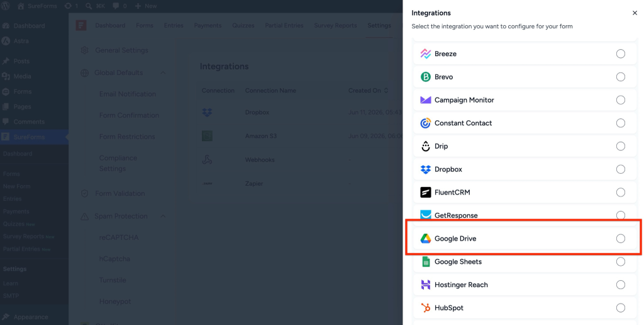Click the Campaign Monitor envelope icon

click(x=426, y=100)
